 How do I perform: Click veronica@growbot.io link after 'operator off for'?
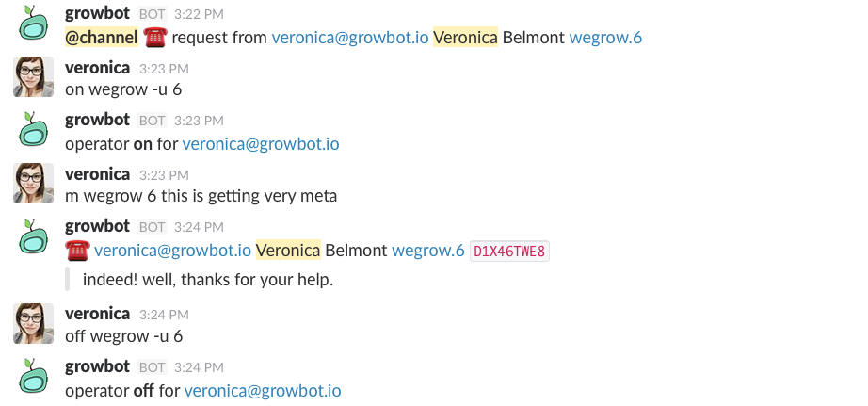click(x=263, y=391)
